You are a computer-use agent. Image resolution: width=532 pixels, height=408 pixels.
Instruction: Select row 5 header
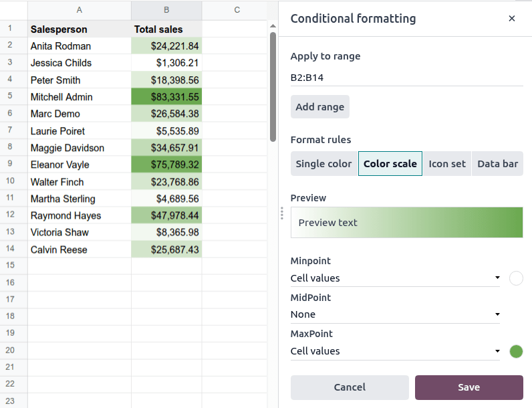coord(10,96)
